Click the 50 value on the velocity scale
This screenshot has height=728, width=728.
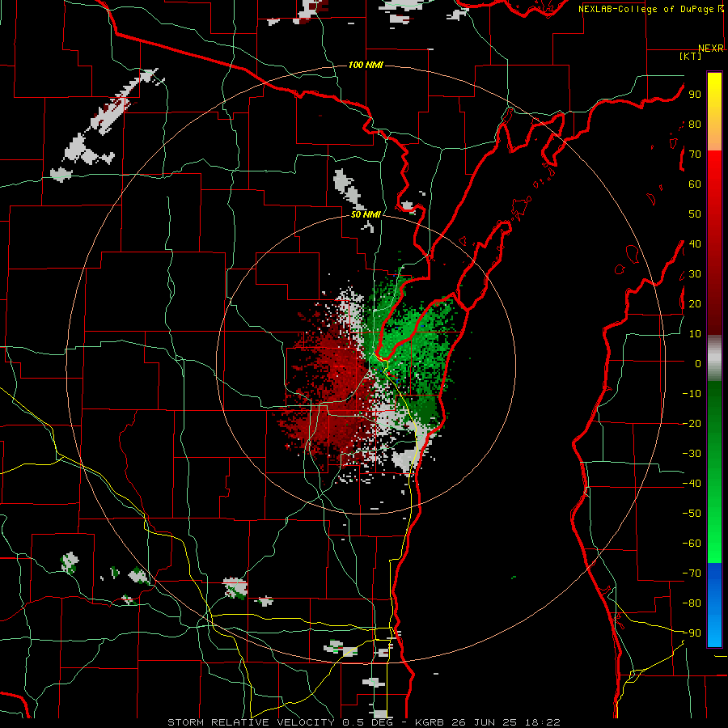[x=695, y=214]
